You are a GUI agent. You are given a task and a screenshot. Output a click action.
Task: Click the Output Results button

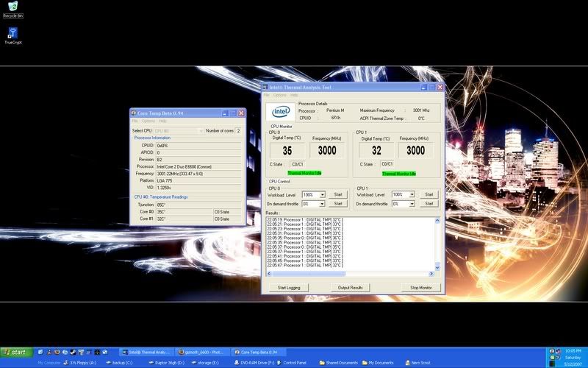click(350, 287)
